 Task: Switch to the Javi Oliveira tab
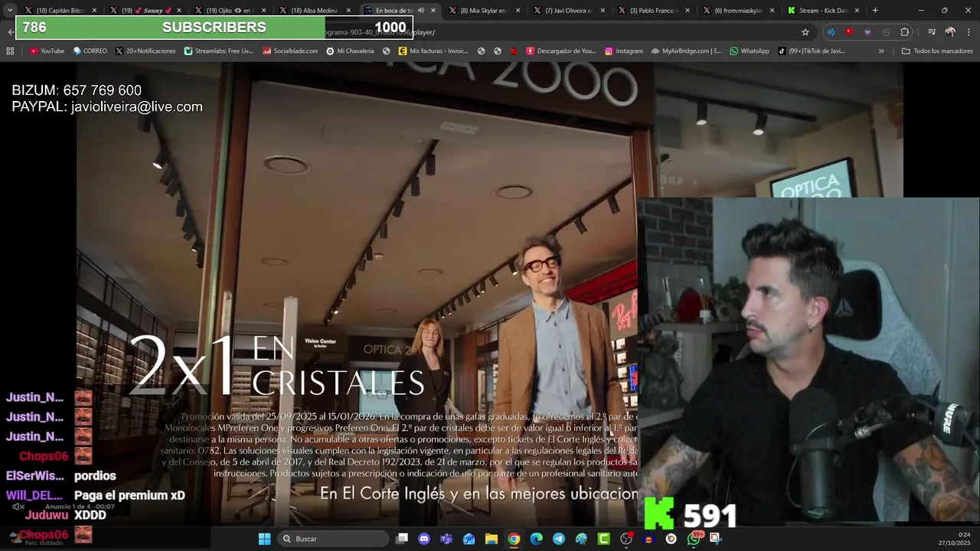click(x=568, y=11)
